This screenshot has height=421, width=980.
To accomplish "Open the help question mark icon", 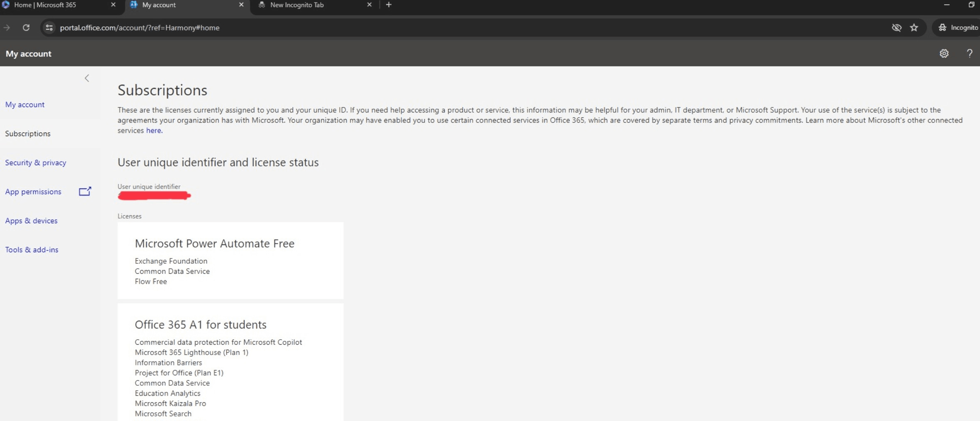I will coord(969,54).
